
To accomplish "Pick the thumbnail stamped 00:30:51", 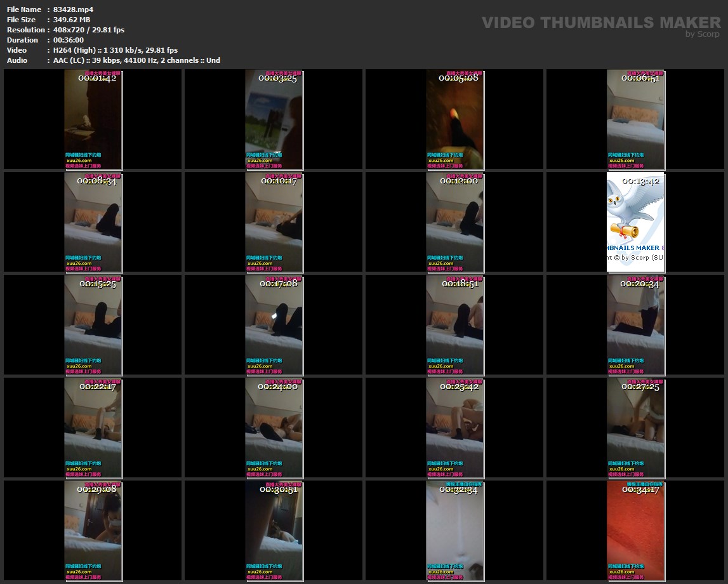I will coord(274,531).
